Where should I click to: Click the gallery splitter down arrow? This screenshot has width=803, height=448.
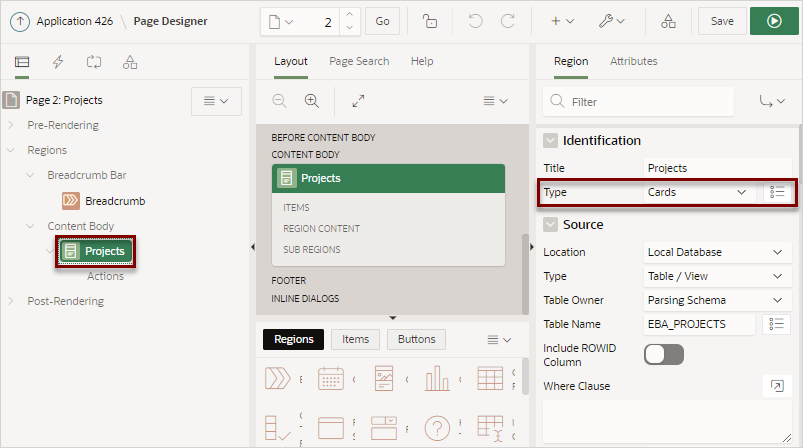[393, 318]
